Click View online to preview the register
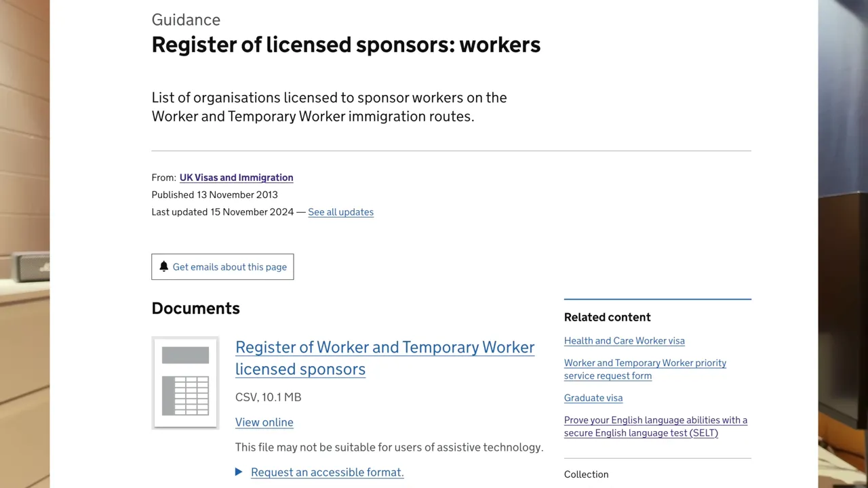The height and width of the screenshot is (488, 868). pos(264,422)
